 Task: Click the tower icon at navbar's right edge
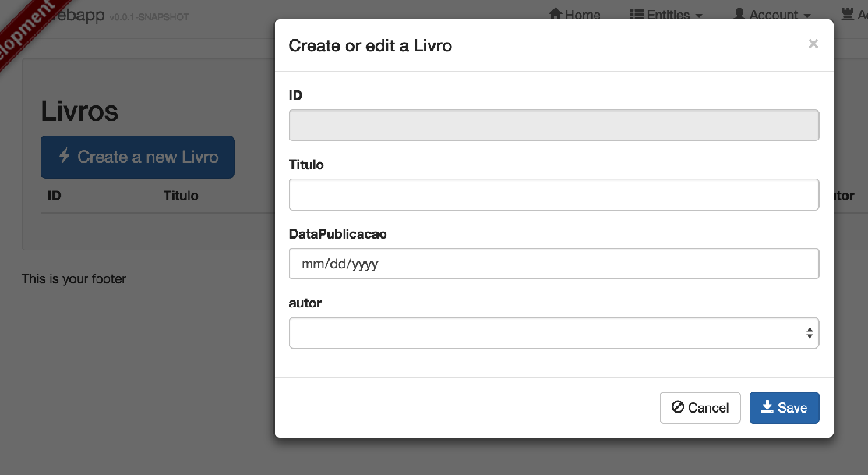tap(847, 14)
